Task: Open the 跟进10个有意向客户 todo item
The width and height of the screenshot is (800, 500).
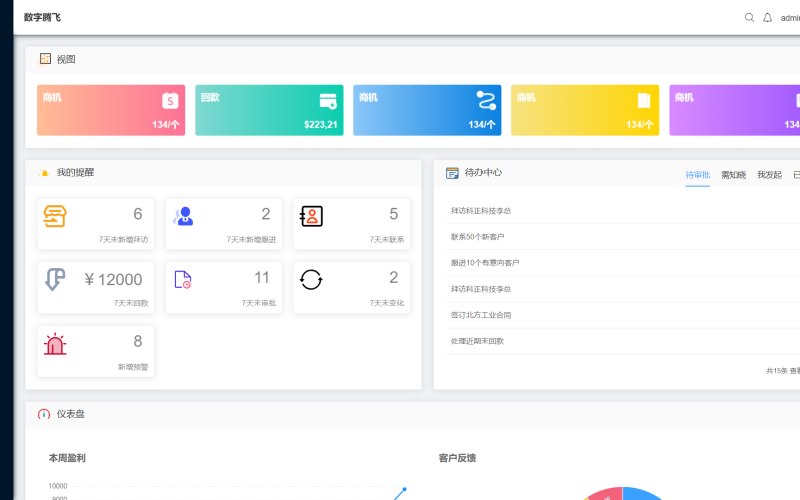Action: pos(485,263)
